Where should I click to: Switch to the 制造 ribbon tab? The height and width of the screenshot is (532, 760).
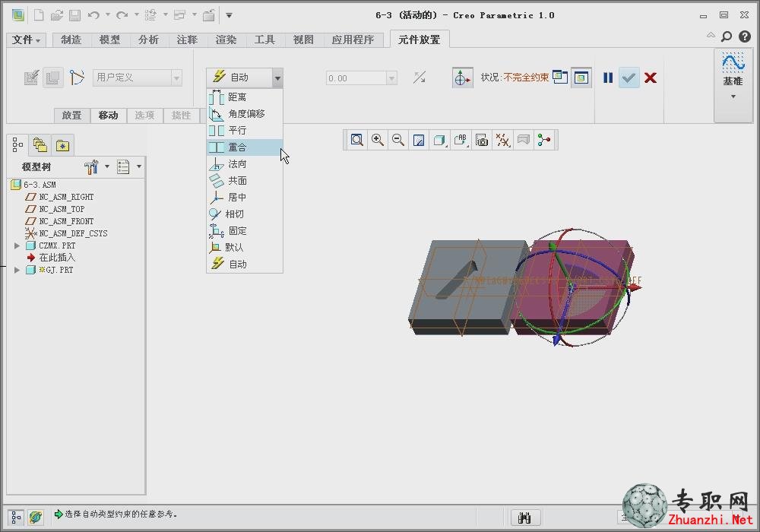pyautogui.click(x=71, y=40)
